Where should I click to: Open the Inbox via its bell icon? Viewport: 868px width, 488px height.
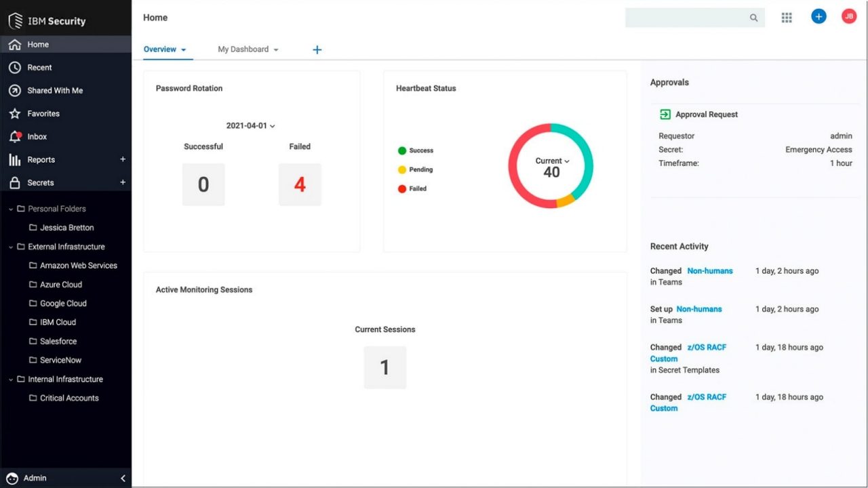(x=16, y=136)
